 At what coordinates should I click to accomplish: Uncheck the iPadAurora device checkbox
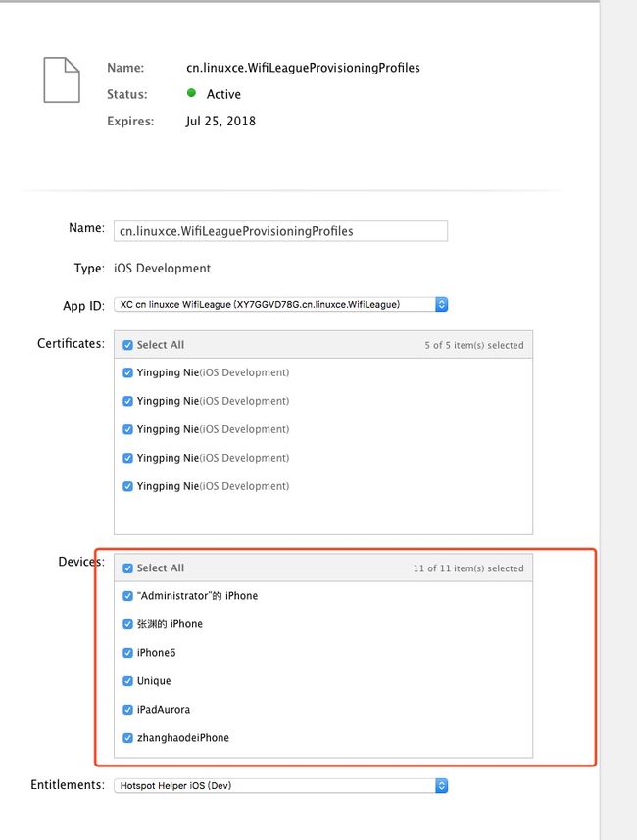click(127, 710)
